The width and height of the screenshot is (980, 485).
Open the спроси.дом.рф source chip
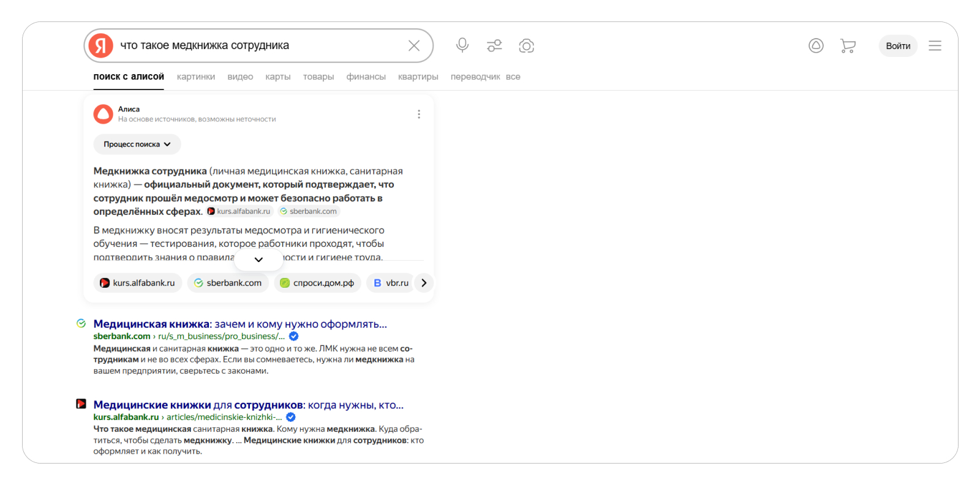317,283
